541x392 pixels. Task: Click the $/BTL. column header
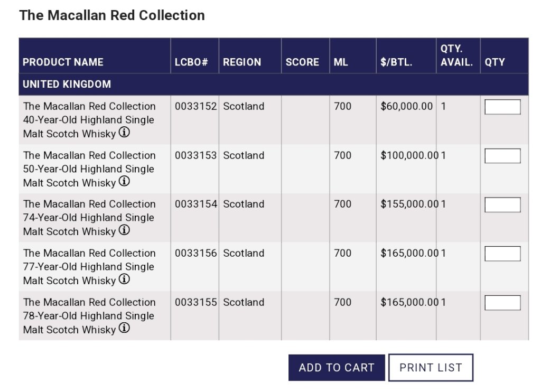[396, 62]
